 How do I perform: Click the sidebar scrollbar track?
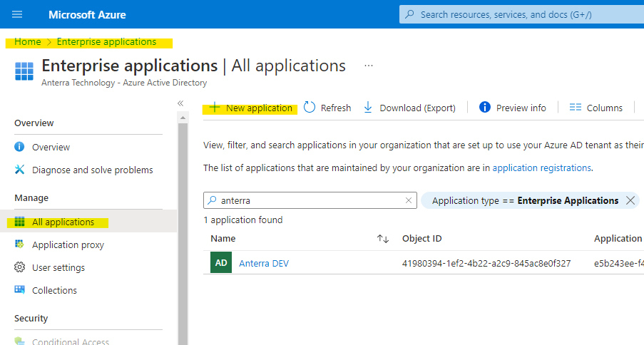click(183, 234)
